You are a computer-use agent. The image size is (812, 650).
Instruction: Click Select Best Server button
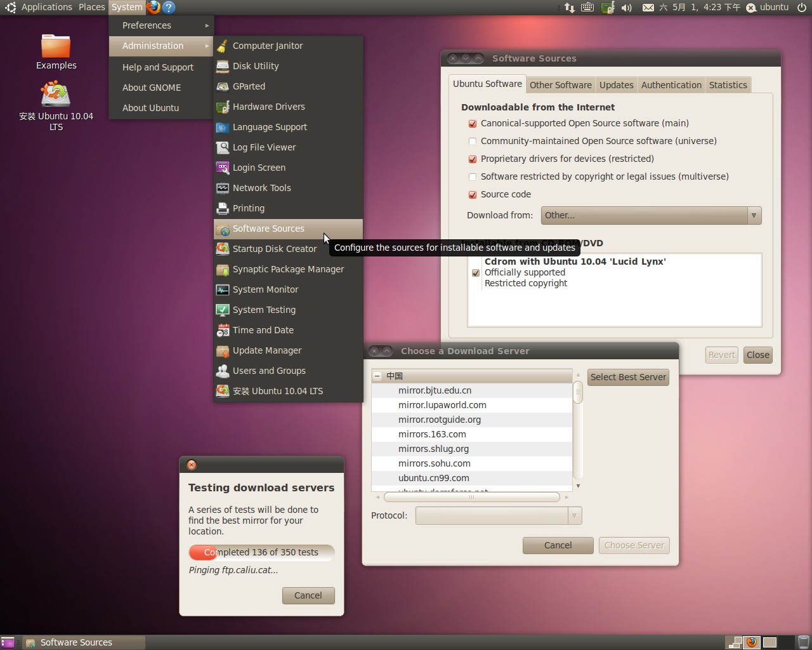point(628,377)
